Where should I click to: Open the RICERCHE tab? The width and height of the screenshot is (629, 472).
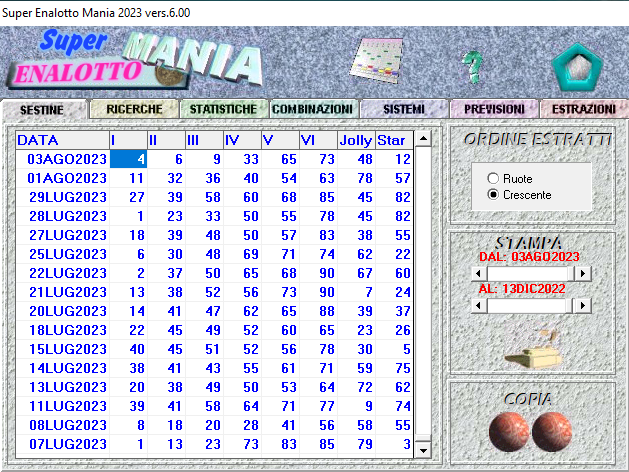tap(134, 109)
